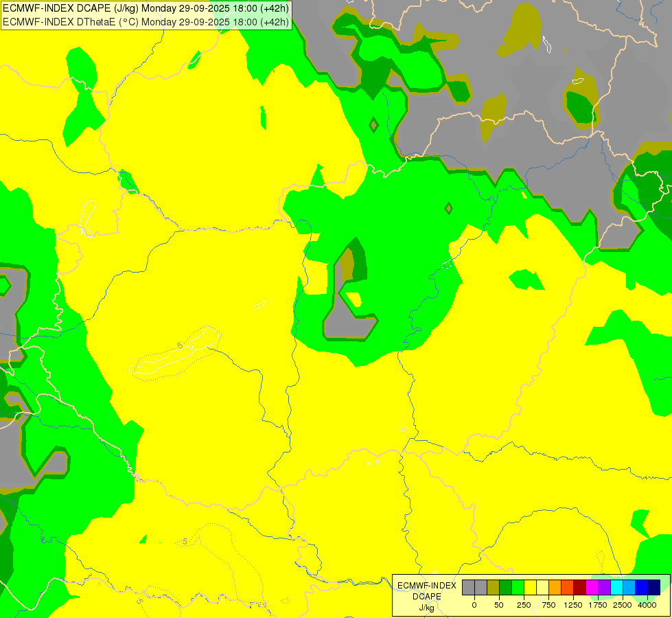Click the ECMWF-INDEX label inside the legend box
The height and width of the screenshot is (618, 672).
pyautogui.click(x=427, y=586)
